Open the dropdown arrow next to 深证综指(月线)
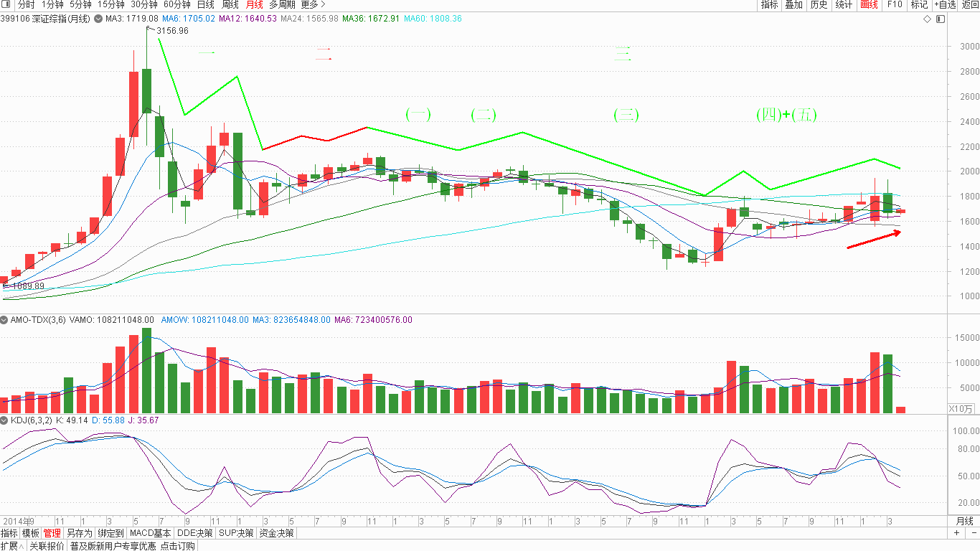Viewport: 980px width, 551px height. tap(99, 19)
